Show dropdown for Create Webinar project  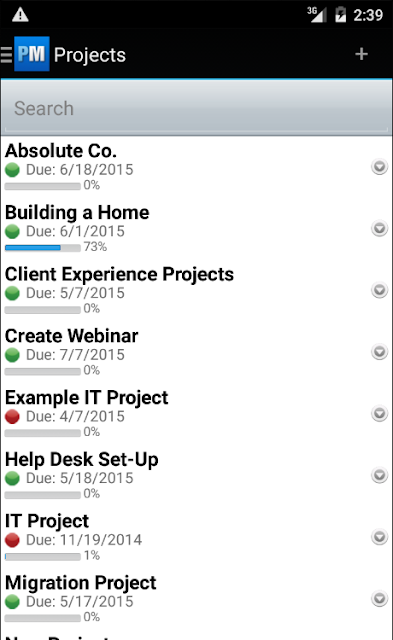click(x=380, y=352)
